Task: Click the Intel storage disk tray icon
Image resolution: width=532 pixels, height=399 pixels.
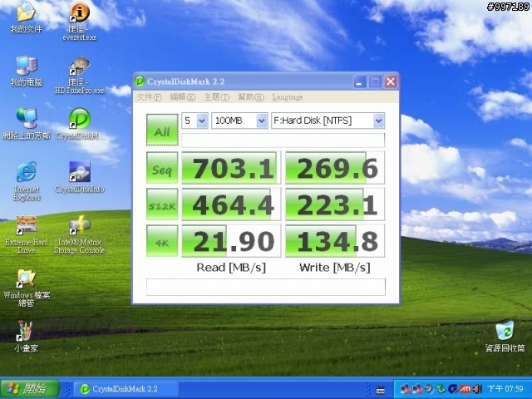Action: coord(429,388)
